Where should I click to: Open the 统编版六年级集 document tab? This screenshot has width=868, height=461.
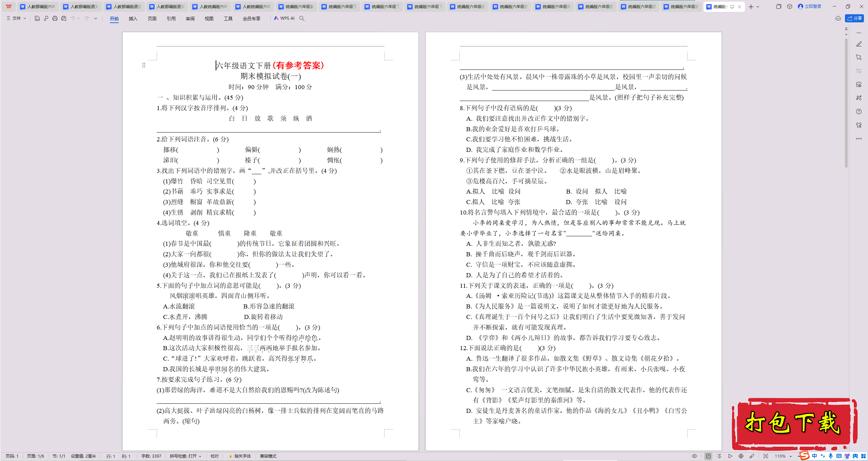click(x=296, y=6)
